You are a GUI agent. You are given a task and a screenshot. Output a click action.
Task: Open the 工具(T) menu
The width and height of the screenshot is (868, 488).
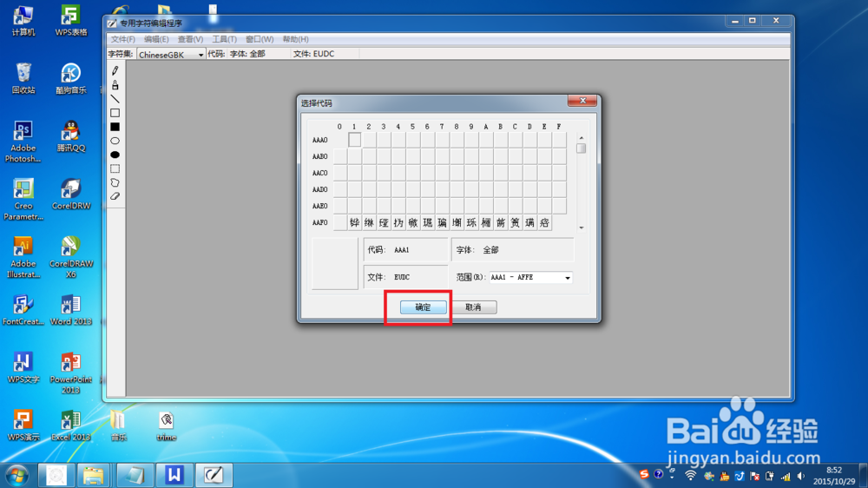click(224, 39)
